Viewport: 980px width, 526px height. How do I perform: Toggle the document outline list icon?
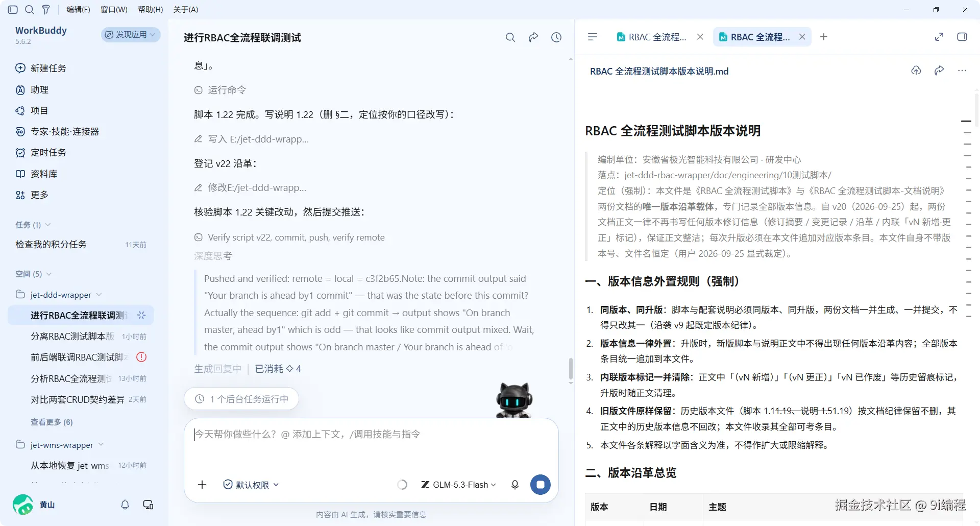click(x=593, y=37)
